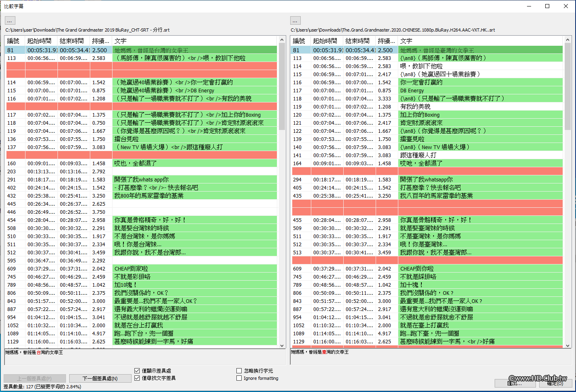Click the 結束時間 column header in right list
Screen dimensions: 576x392
[359, 41]
